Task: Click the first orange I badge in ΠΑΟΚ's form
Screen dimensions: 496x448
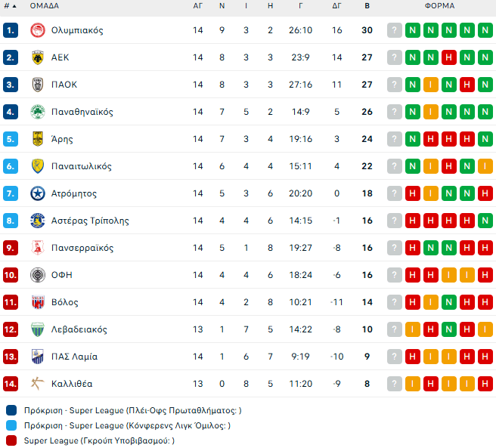Action: click(x=431, y=85)
